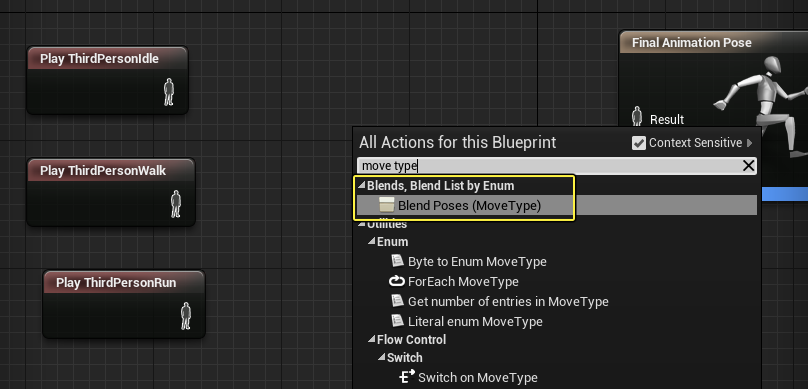Click the Result input pose pin
The width and height of the screenshot is (808, 389).
[637, 116]
